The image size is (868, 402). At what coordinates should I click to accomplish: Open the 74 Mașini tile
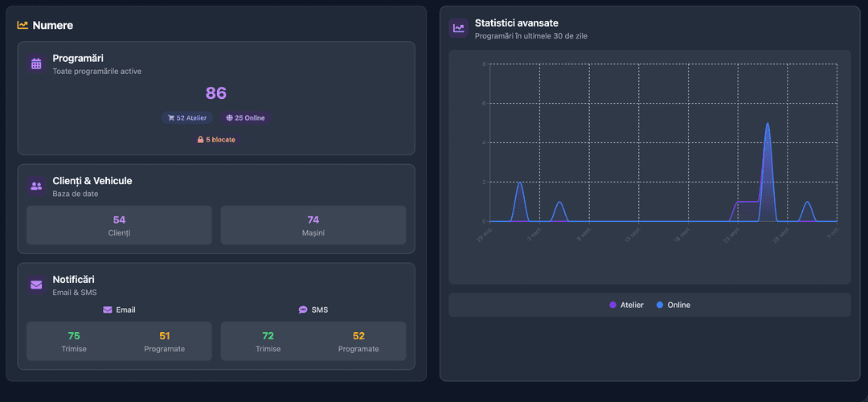313,225
